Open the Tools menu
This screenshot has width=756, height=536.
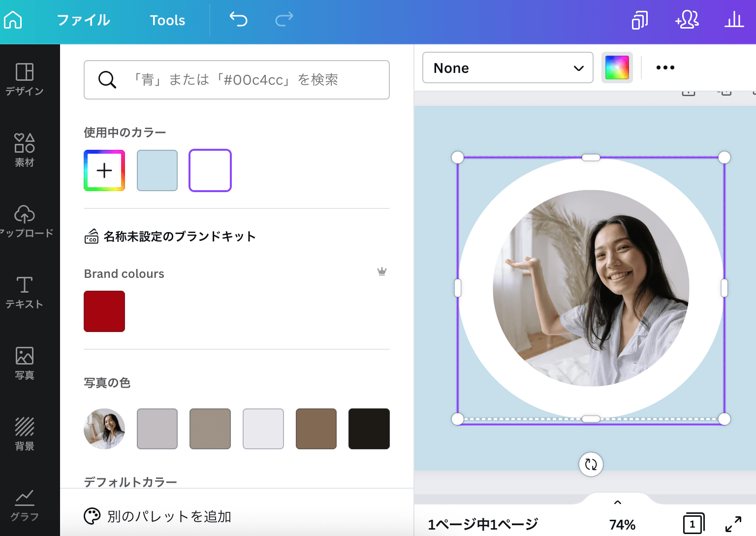tap(167, 20)
